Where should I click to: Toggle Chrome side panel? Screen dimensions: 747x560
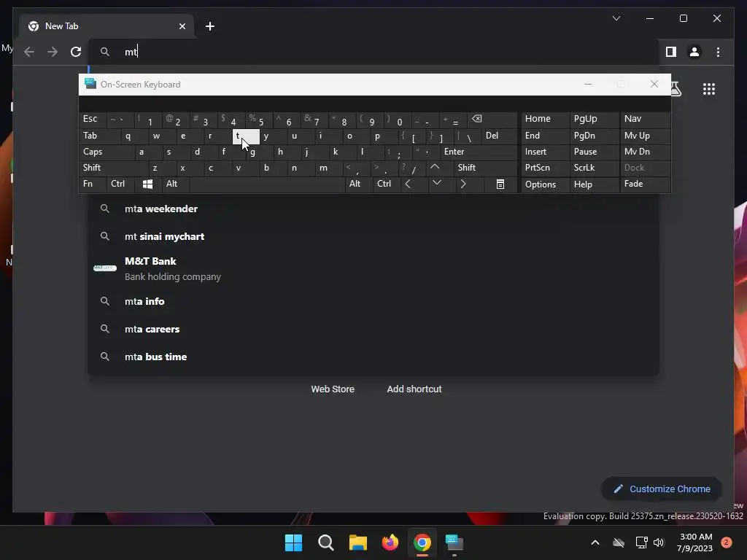[x=671, y=52]
